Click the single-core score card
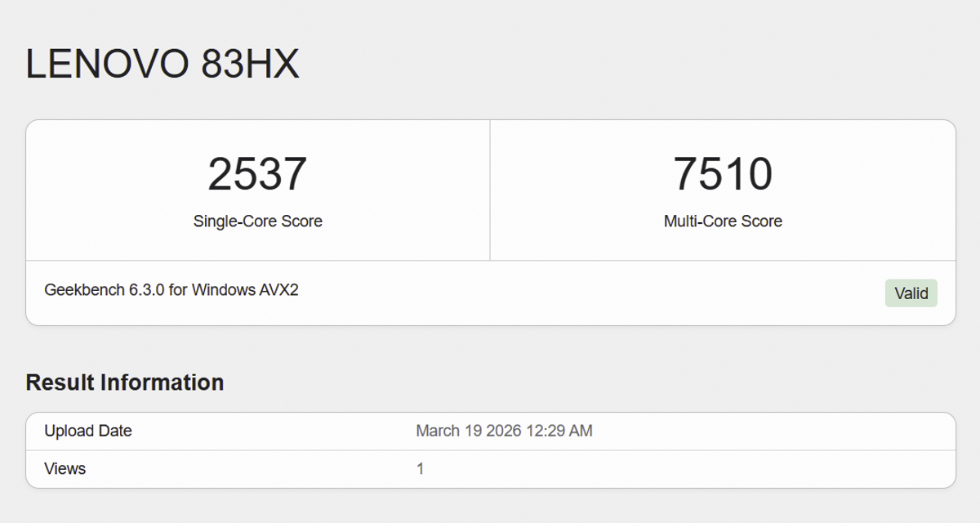The image size is (980, 523). (258, 188)
